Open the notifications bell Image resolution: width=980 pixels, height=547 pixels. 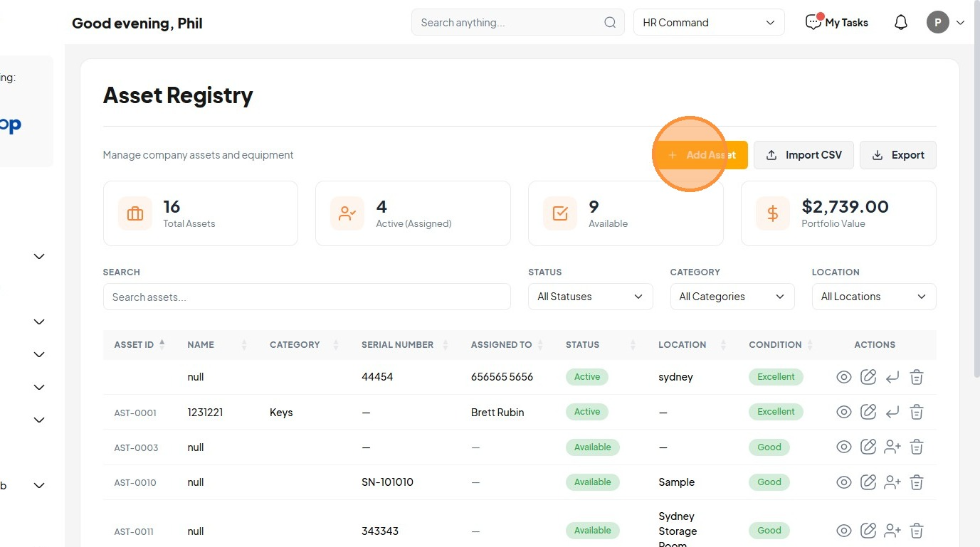pos(901,23)
